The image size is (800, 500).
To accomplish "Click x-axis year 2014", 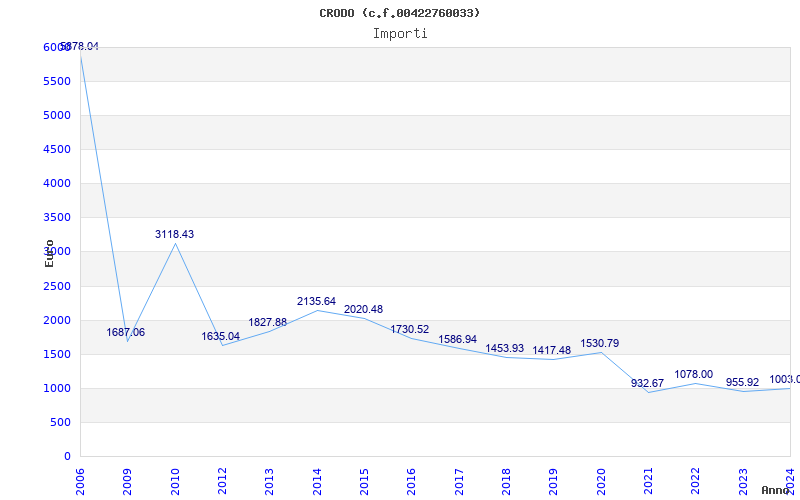I will [317, 482].
